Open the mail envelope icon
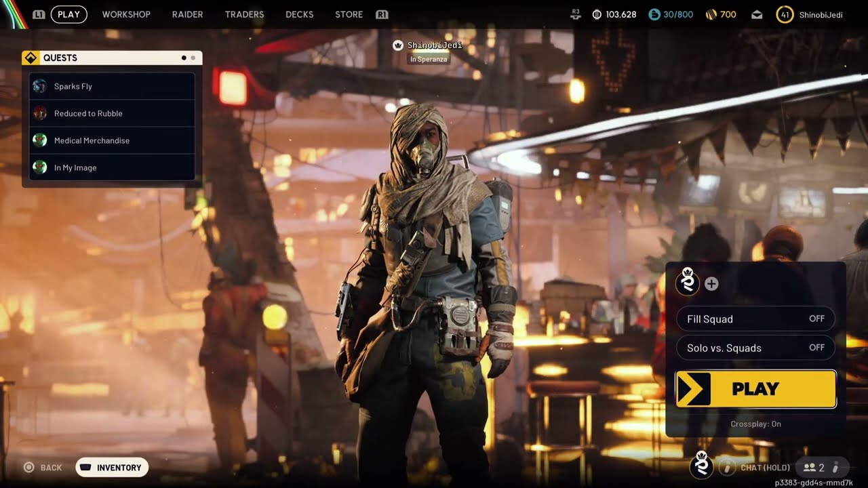Viewport: 868px width, 488px height. click(757, 15)
